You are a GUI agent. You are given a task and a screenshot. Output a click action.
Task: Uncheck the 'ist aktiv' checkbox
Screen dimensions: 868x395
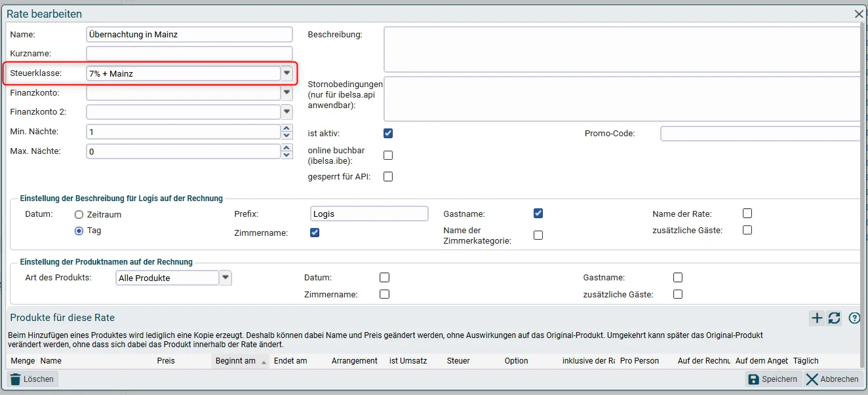388,134
